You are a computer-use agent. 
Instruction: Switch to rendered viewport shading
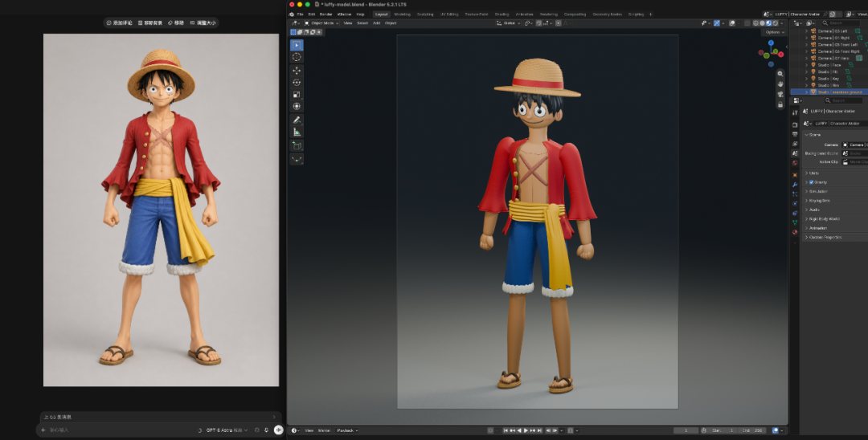(775, 23)
